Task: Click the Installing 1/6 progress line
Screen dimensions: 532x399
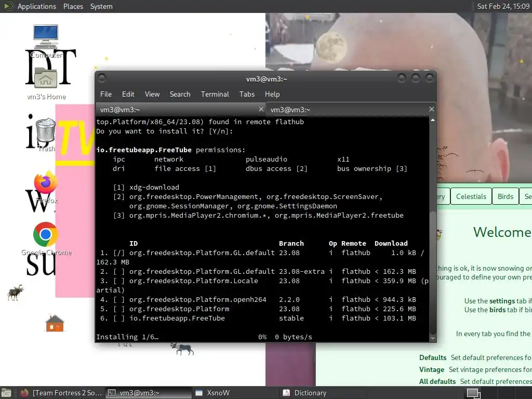Action: point(204,337)
